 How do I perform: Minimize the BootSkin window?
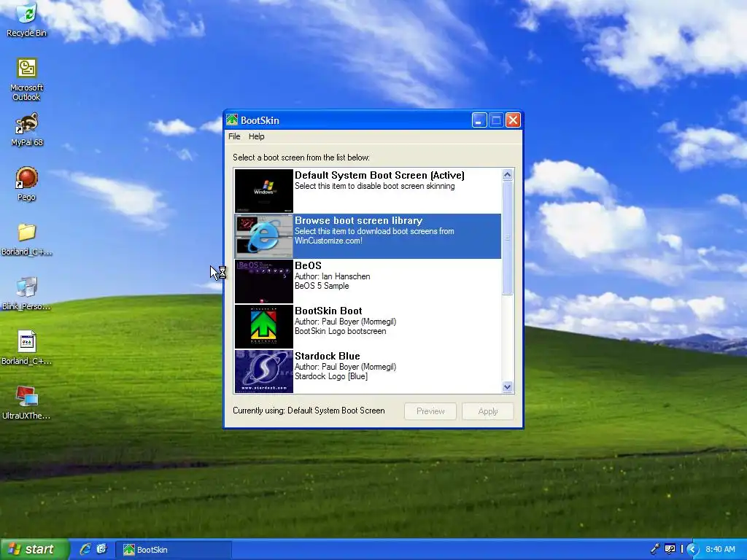(x=479, y=120)
